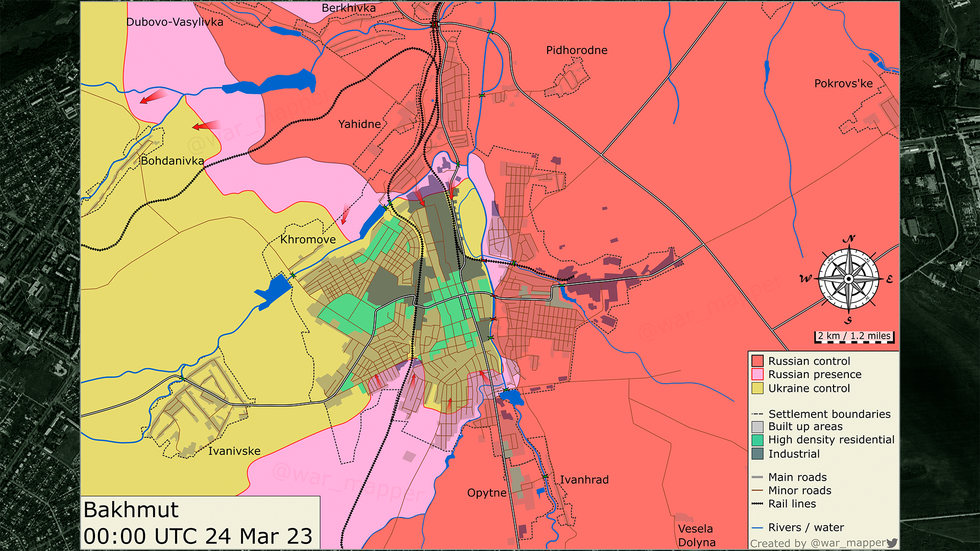
Task: Click the Russian presence pink swatch
Action: pyautogui.click(x=757, y=374)
